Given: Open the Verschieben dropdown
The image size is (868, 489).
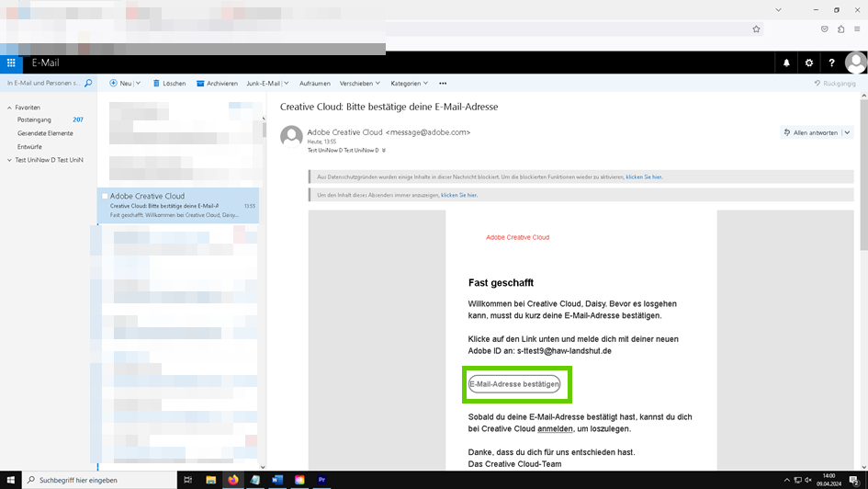Looking at the screenshot, I should click(x=359, y=84).
